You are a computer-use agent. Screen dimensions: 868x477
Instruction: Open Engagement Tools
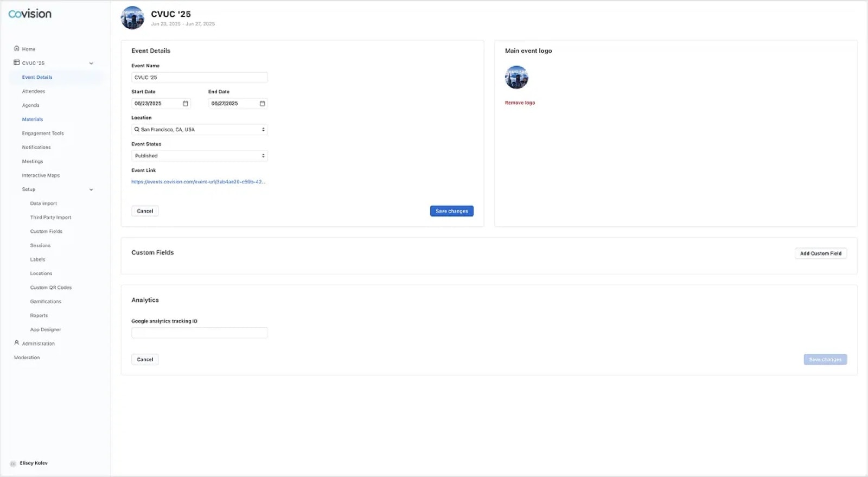click(x=43, y=133)
